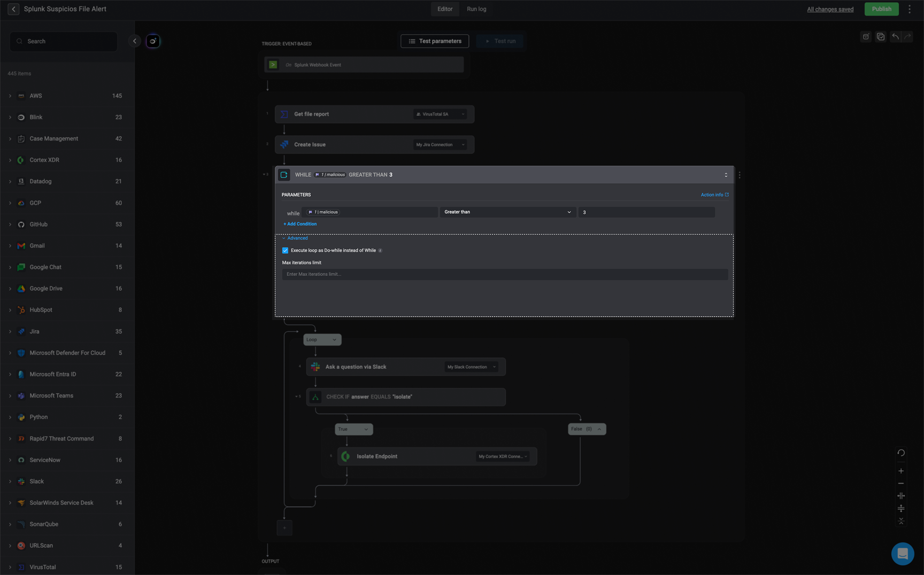Click the info icon beside Do-while option
Viewport: 924px width, 575px height.
380,251
